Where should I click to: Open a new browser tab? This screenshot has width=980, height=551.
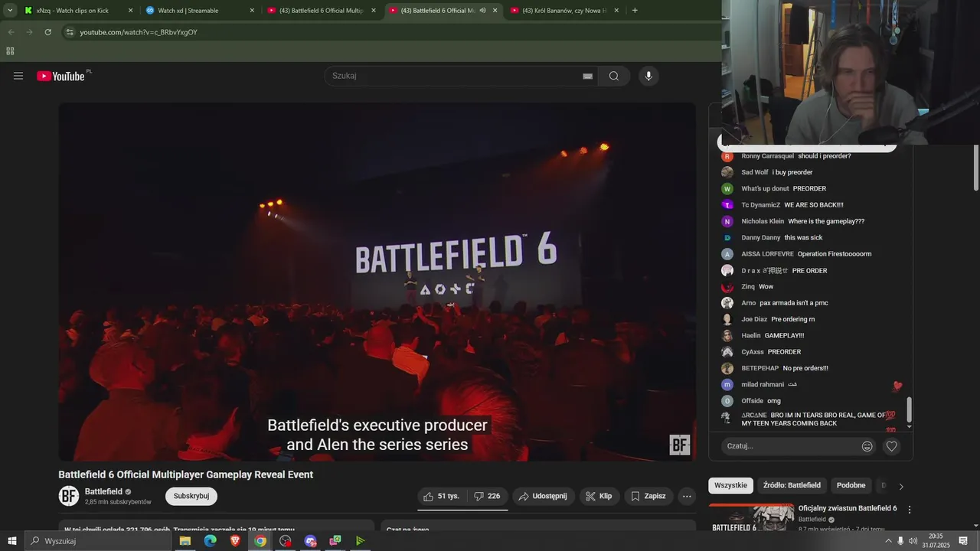coord(635,10)
